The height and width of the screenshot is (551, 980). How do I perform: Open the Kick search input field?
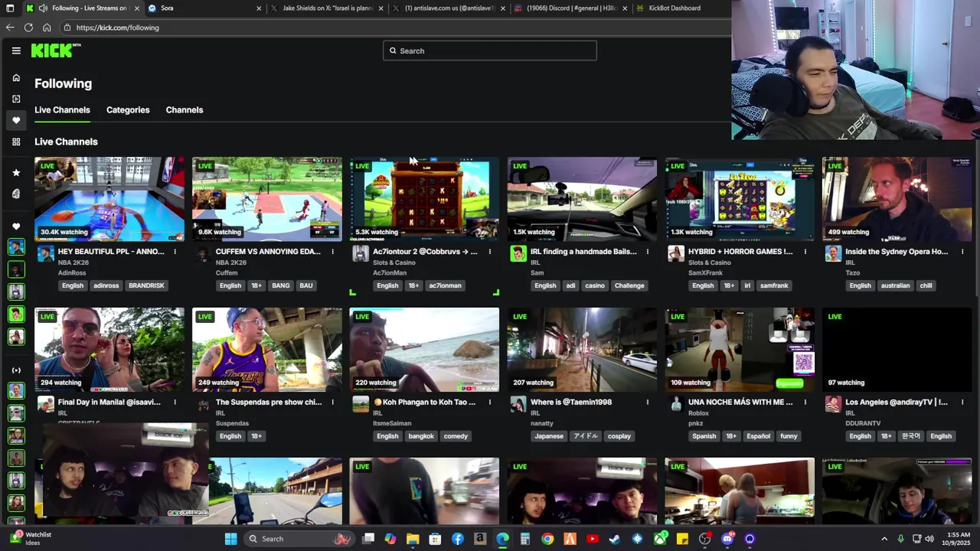pos(490,51)
